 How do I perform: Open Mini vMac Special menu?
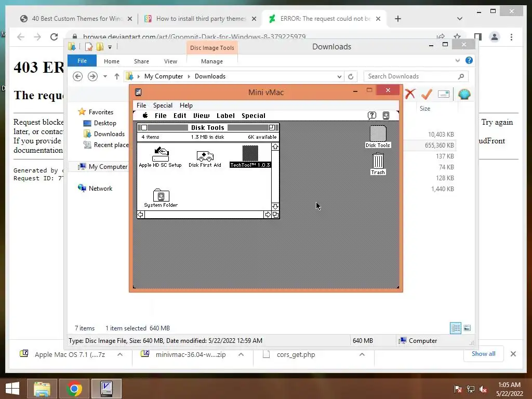163,105
